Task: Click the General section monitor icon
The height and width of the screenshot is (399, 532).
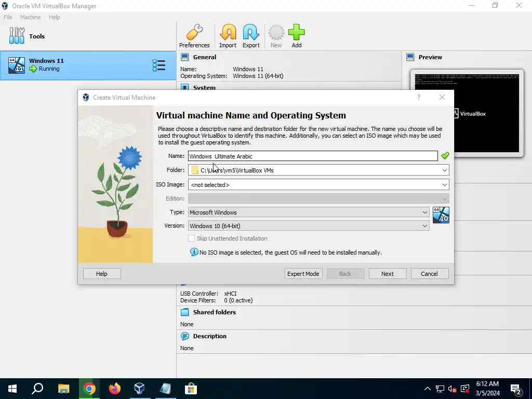Action: tap(184, 57)
